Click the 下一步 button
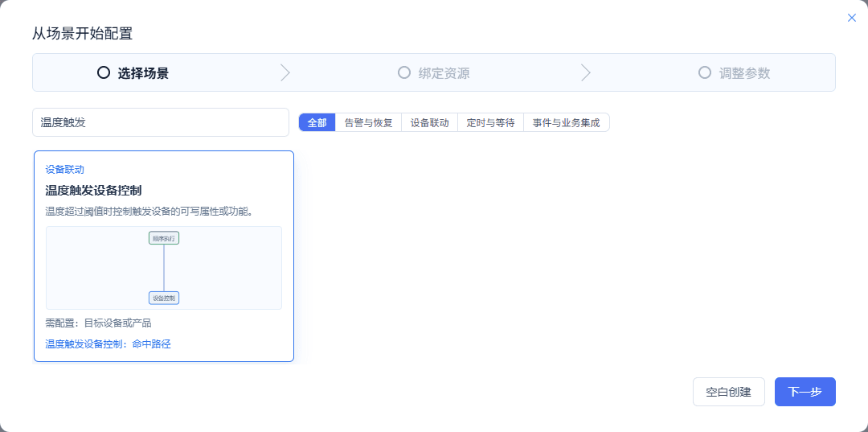 tap(805, 392)
